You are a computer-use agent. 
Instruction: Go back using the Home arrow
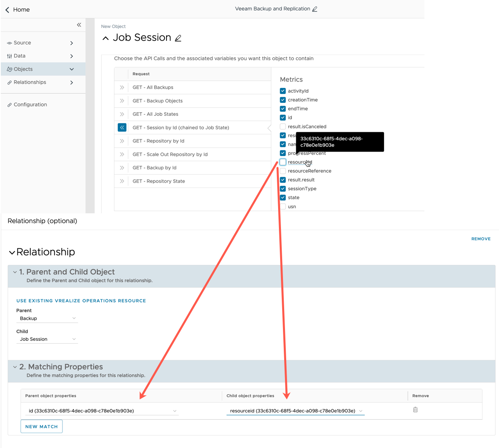pos(7,10)
